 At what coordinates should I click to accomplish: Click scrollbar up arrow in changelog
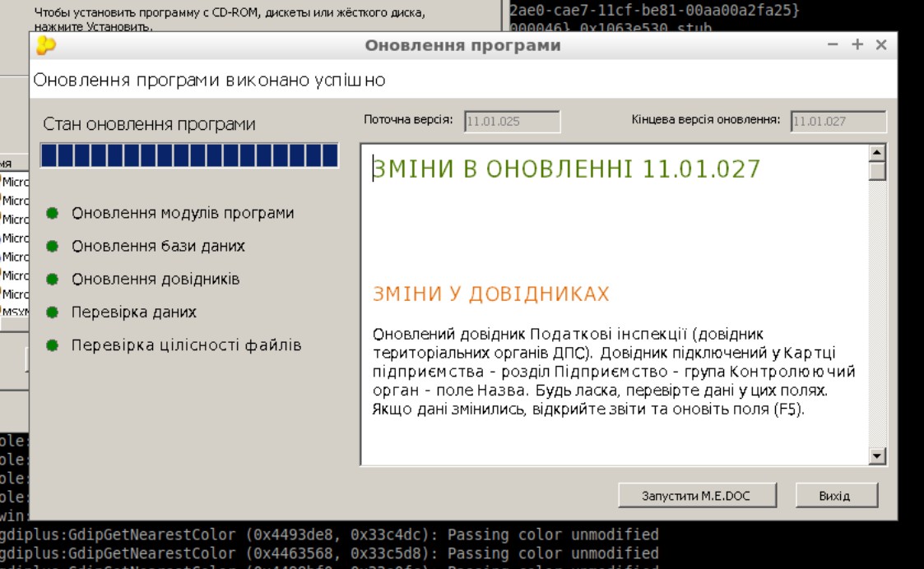coord(877,153)
